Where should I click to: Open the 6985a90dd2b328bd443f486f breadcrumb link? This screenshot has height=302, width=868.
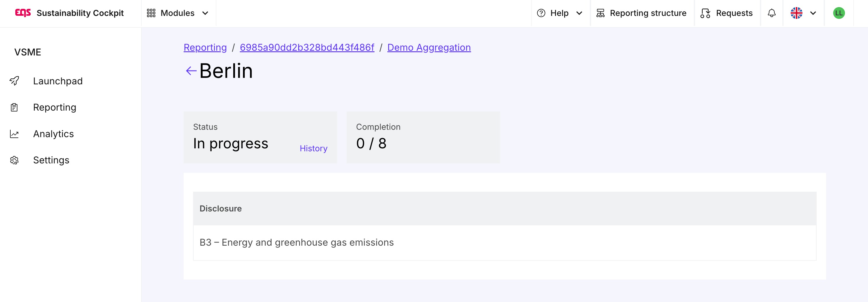[307, 47]
